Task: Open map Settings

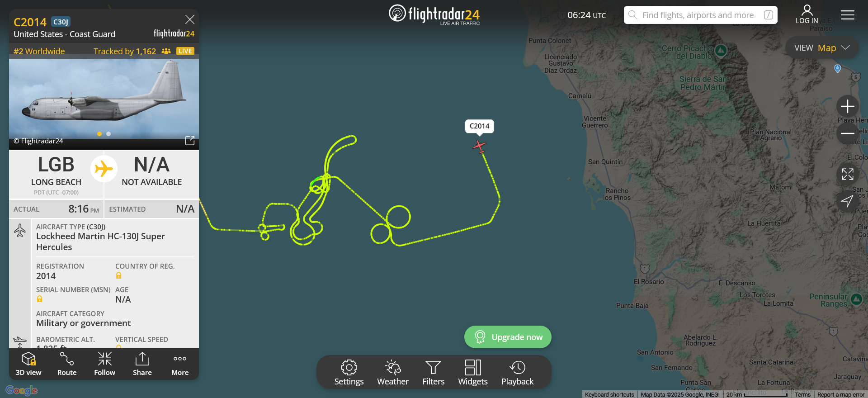Action: coord(349,373)
